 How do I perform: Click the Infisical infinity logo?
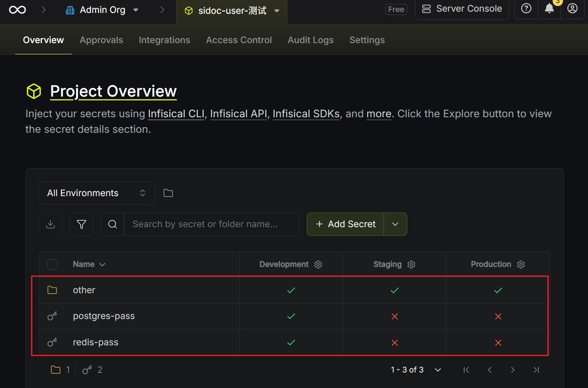(x=17, y=10)
